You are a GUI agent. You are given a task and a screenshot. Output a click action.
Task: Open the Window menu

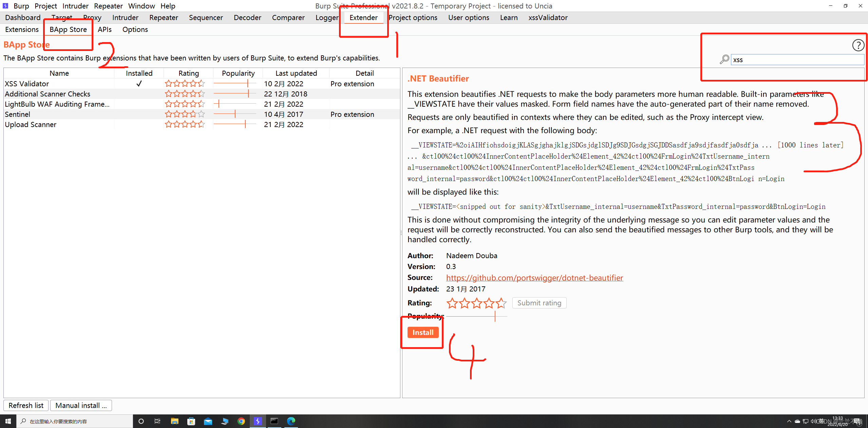141,6
